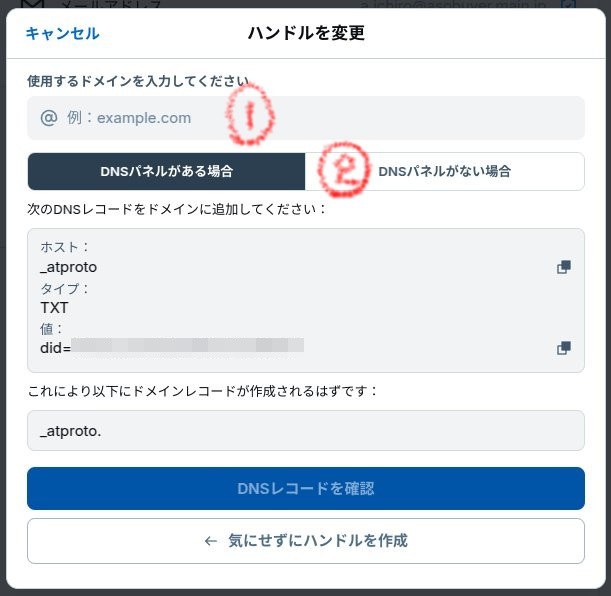This screenshot has width=611, height=596.
Task: Cancel with the キャンセル link
Action: pos(62,34)
